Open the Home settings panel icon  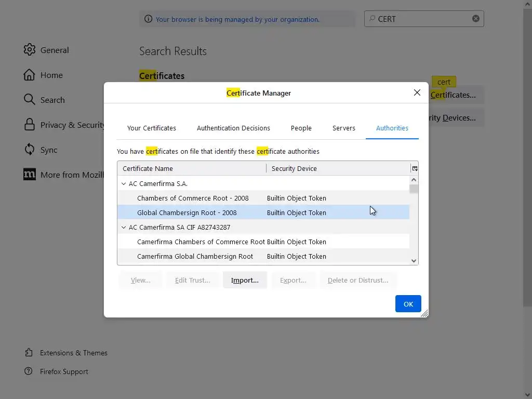(29, 75)
